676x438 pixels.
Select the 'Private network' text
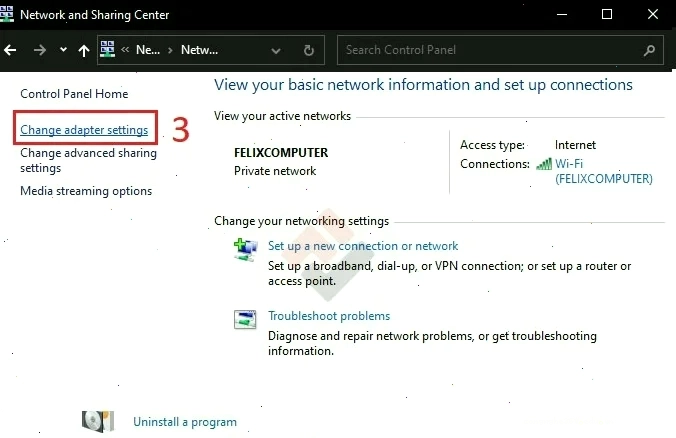pos(275,171)
